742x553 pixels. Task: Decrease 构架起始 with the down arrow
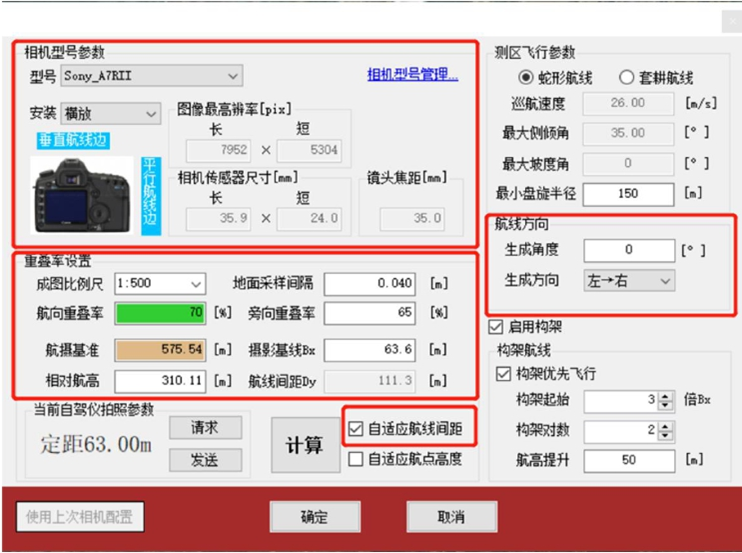pos(665,406)
